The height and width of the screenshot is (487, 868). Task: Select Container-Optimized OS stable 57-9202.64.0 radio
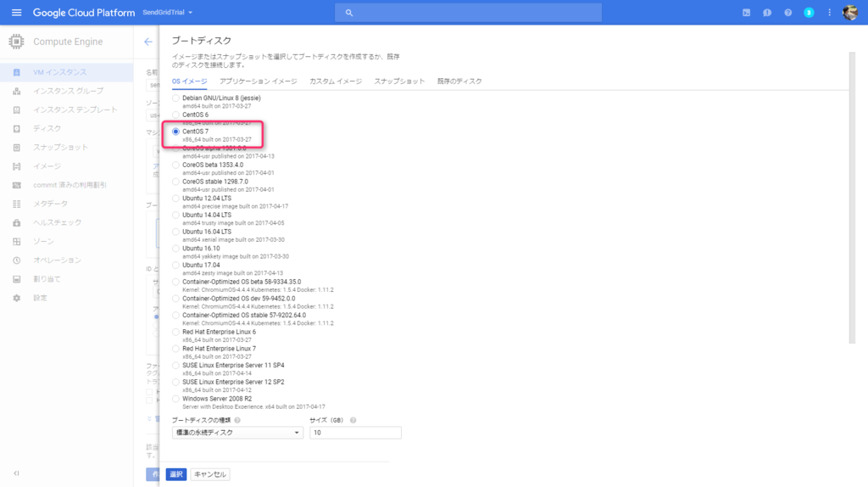tap(175, 316)
